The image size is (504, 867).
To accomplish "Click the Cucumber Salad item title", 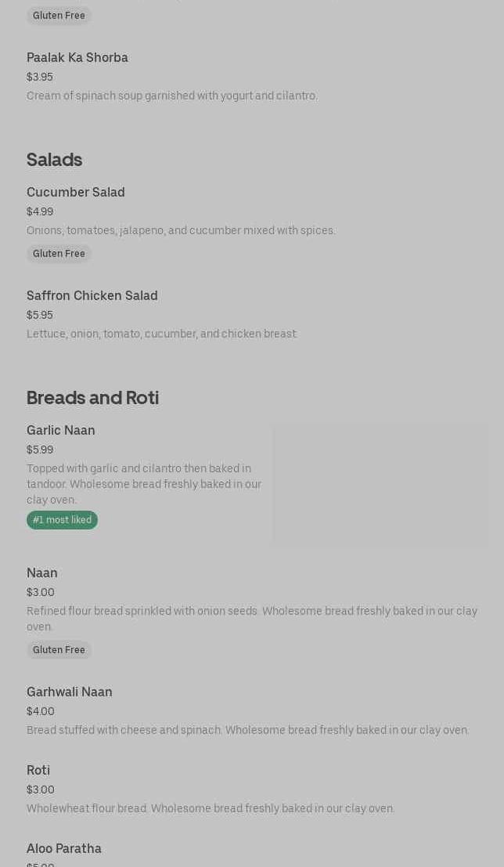I will point(76,193).
